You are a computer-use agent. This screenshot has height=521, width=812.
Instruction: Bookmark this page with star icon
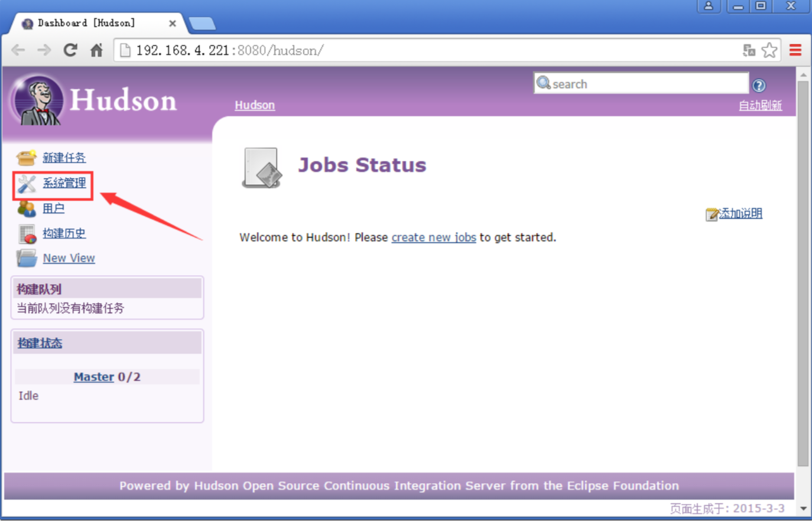(x=769, y=50)
